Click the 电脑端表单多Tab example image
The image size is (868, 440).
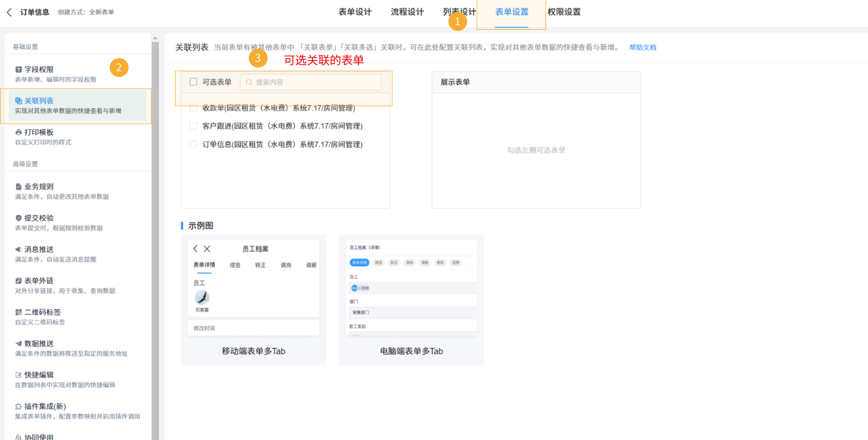[x=411, y=288]
